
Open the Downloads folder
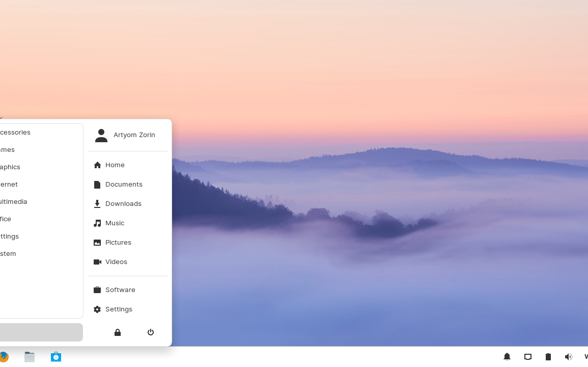point(127,203)
